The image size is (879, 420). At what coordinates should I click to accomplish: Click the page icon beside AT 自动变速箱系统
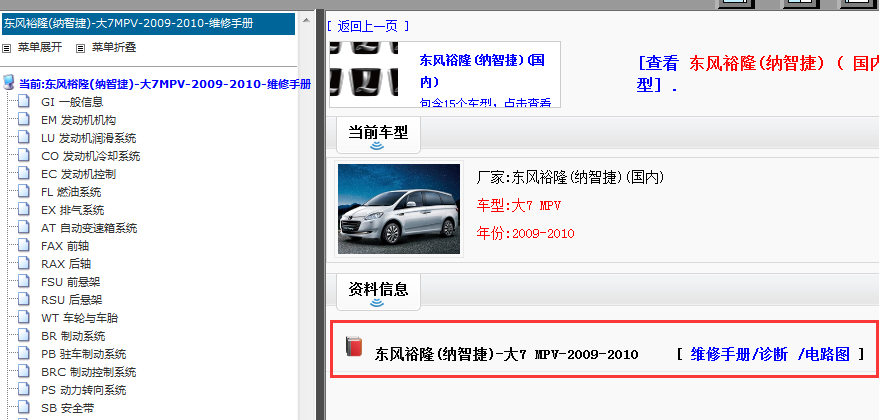click(x=23, y=228)
